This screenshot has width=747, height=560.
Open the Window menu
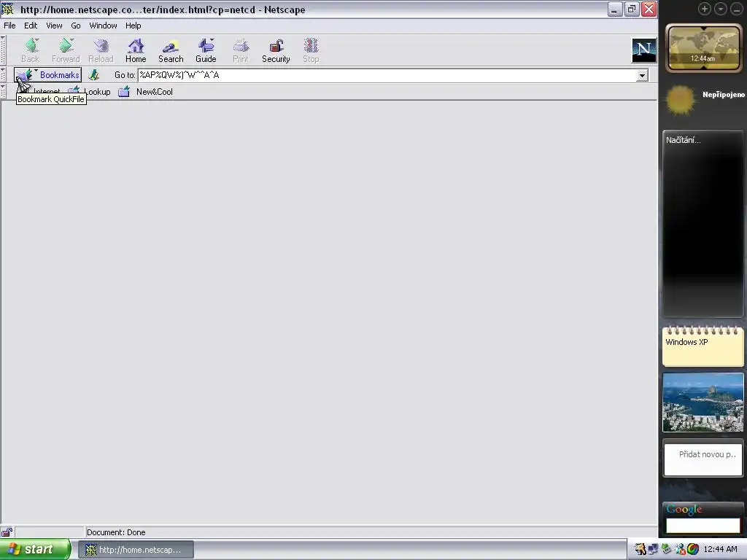(x=103, y=26)
